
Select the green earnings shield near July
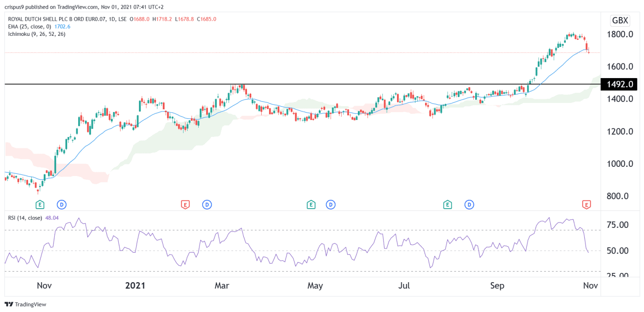(311, 204)
